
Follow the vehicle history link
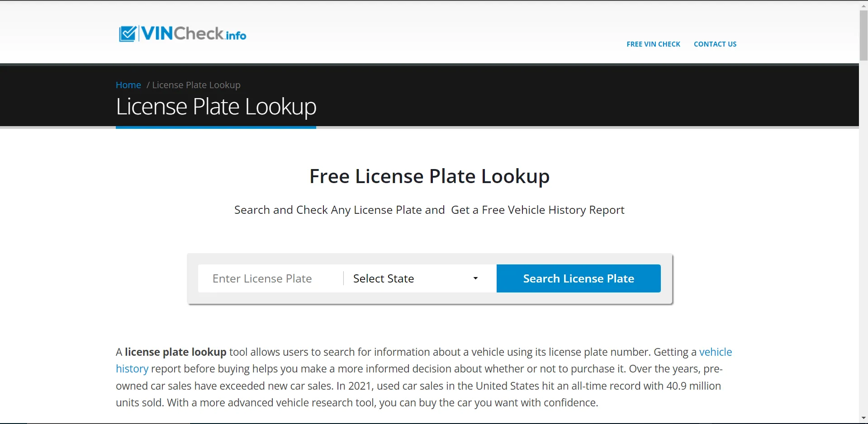click(715, 352)
